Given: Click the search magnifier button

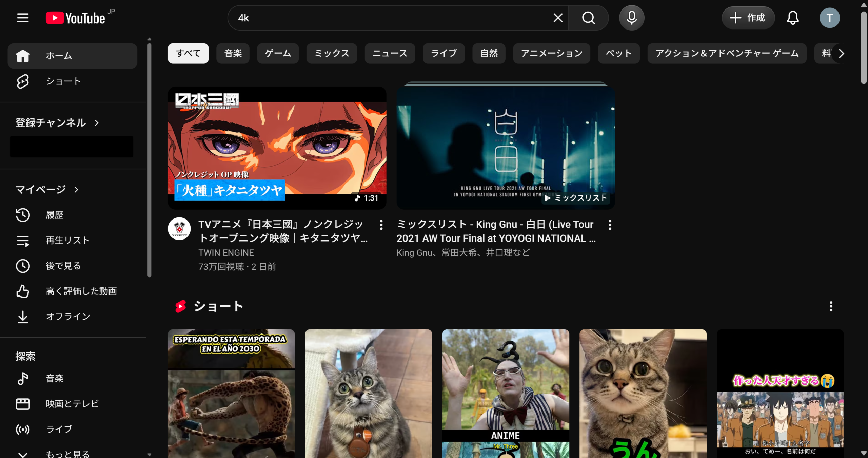Looking at the screenshot, I should point(588,18).
